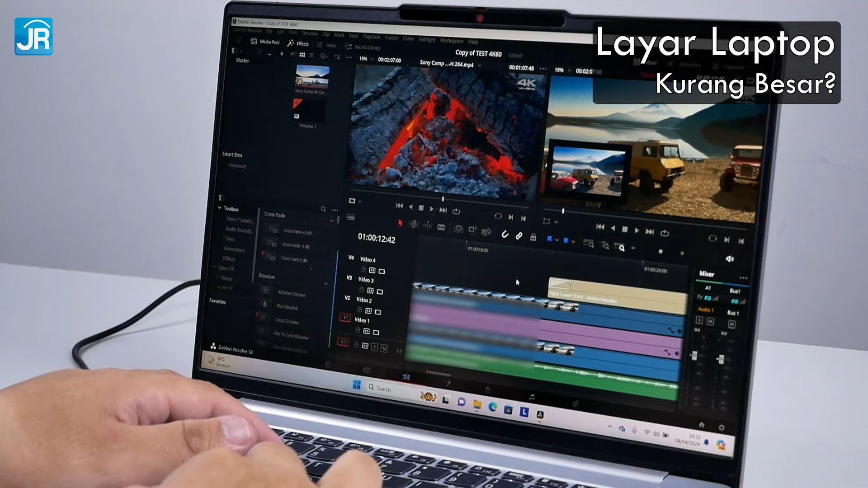868x488 pixels.
Task: Select the Razor edit tool
Action: pos(441,228)
